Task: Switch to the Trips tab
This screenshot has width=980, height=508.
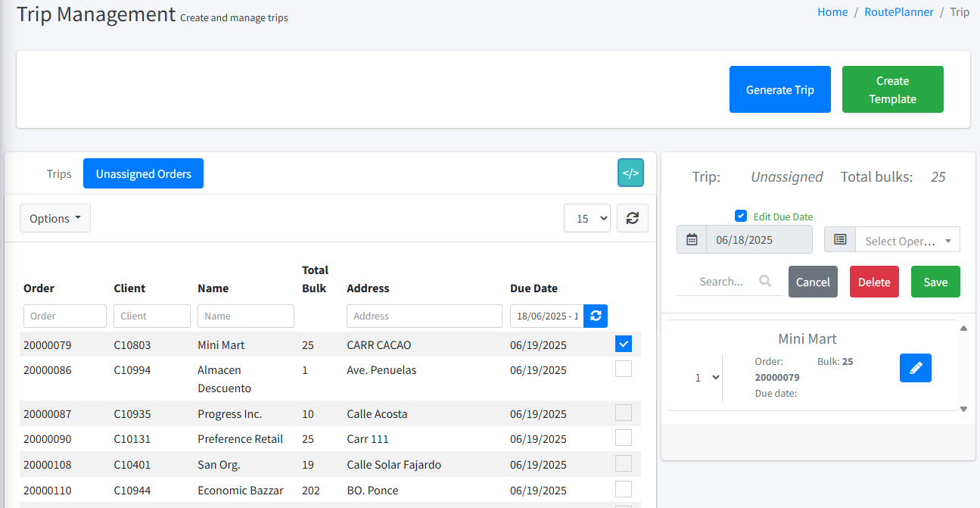Action: (x=59, y=173)
